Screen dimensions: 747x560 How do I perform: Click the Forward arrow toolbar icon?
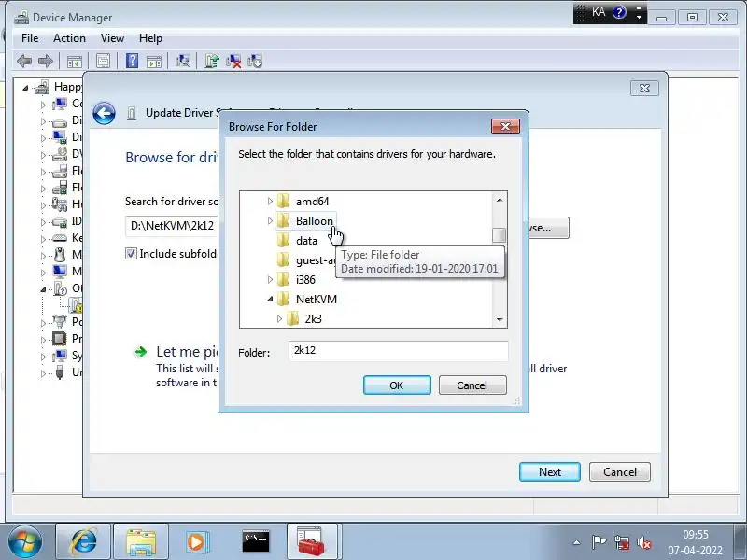[45, 61]
